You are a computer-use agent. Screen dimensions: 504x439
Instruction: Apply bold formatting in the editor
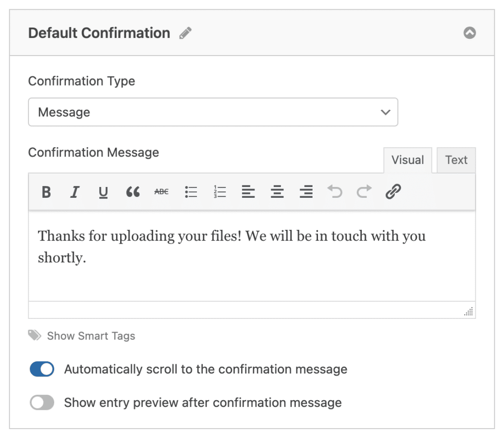tap(46, 192)
